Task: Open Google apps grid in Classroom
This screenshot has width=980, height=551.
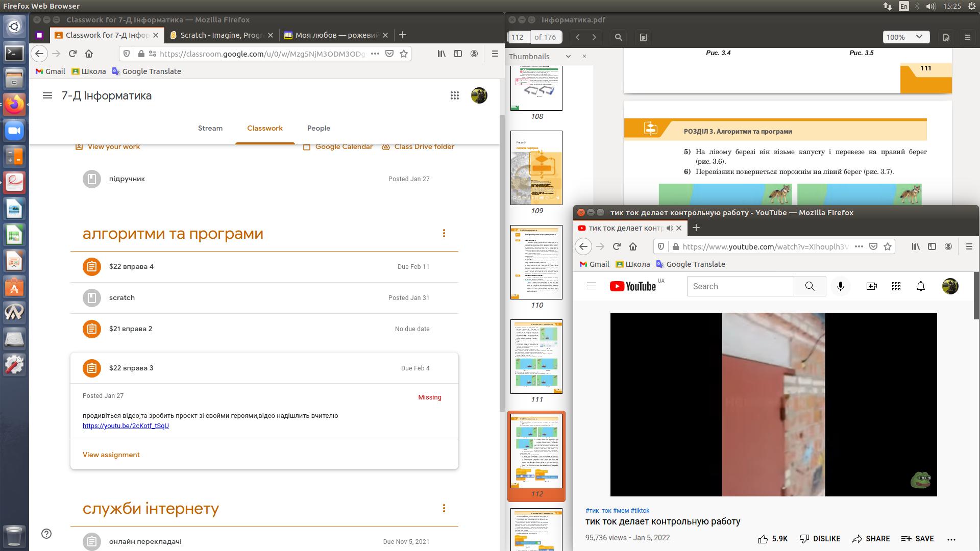Action: point(454,95)
